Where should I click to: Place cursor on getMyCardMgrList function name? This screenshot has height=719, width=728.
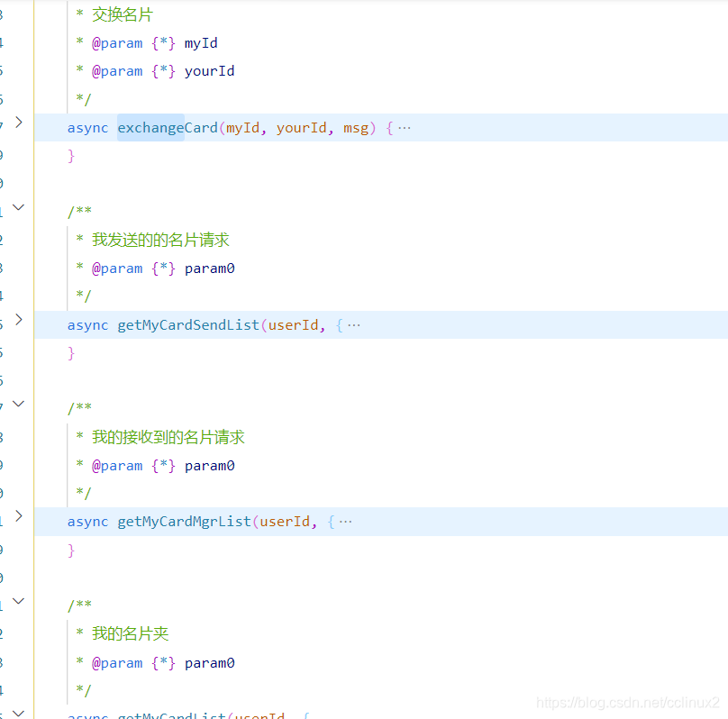tap(184, 522)
